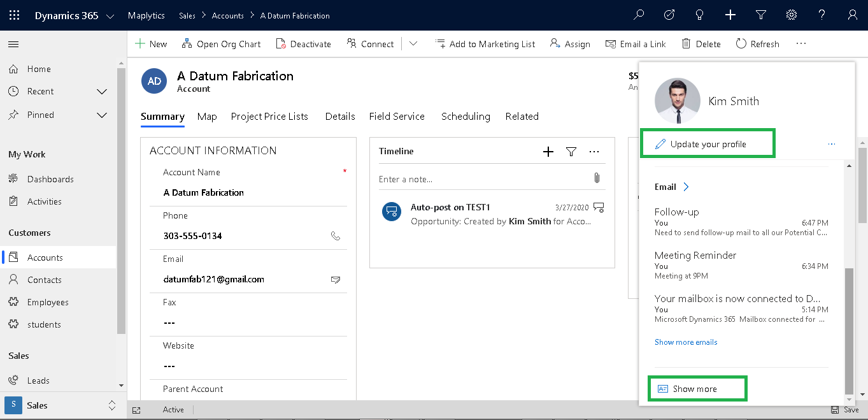This screenshot has height=420, width=868.
Task: Open the Meeting Reminder email
Action: [x=741, y=265]
